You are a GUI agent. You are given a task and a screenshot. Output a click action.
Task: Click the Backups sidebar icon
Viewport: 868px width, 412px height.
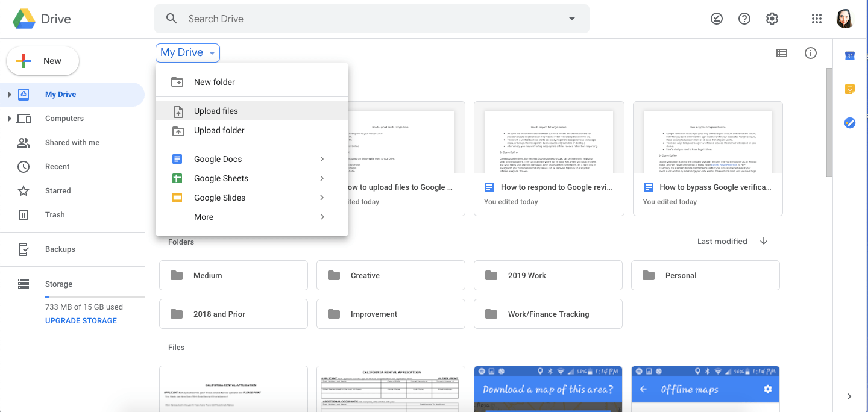[x=24, y=249]
